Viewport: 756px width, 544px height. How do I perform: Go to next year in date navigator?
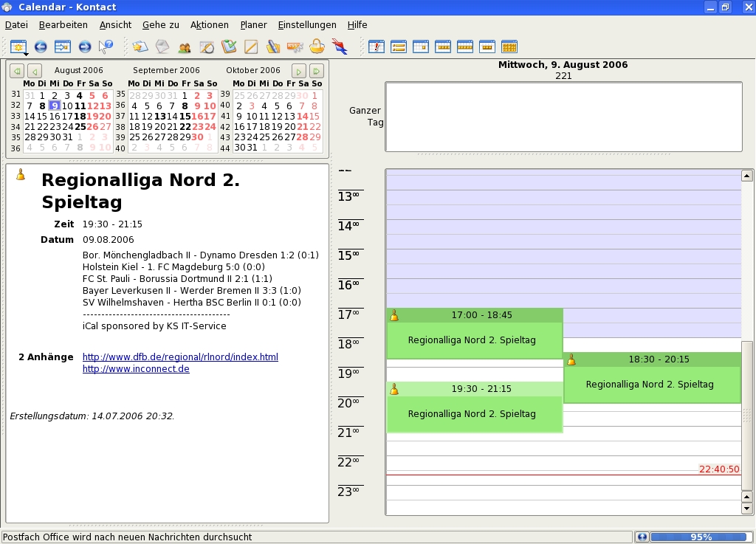316,72
